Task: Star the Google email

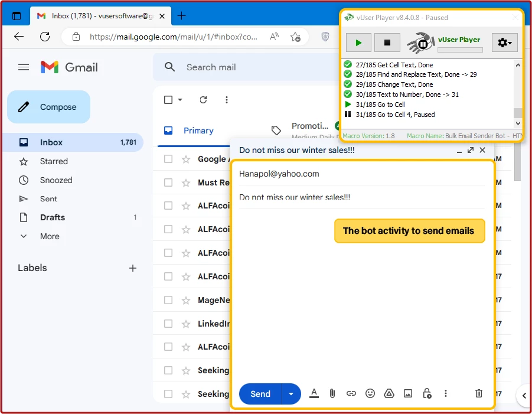Action: 186,159
